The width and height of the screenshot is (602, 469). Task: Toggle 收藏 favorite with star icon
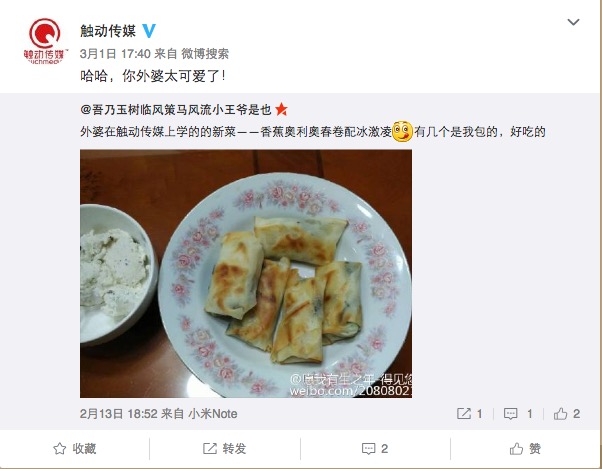click(74, 448)
